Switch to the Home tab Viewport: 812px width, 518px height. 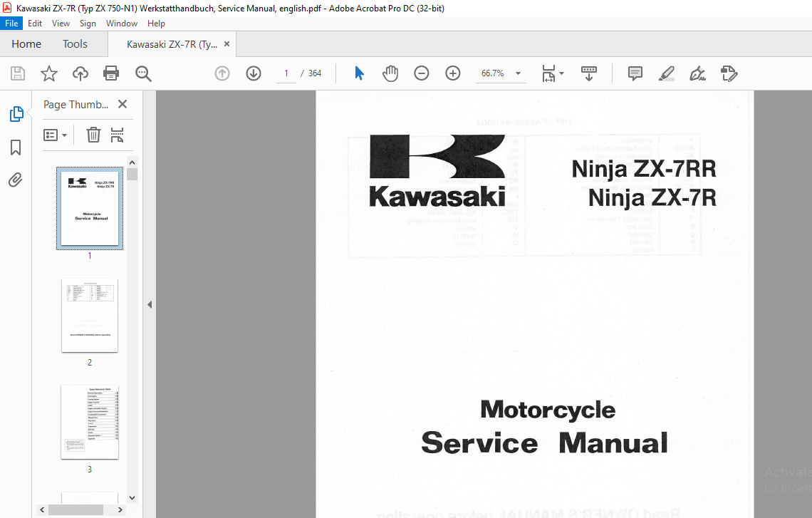26,44
